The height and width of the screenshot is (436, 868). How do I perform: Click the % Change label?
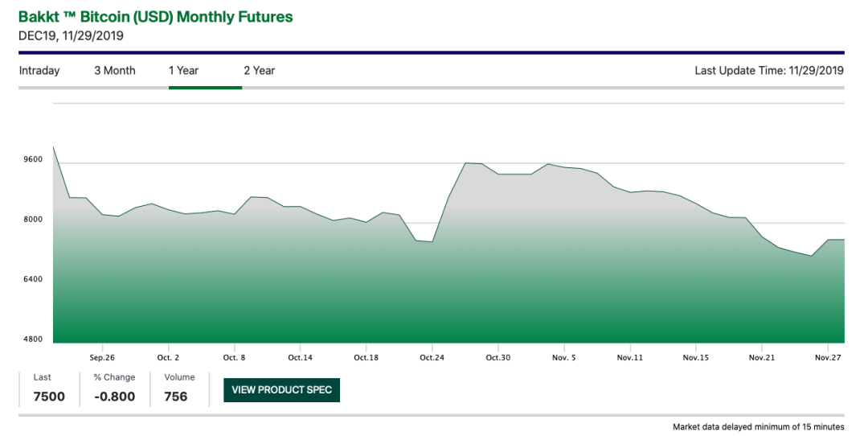click(x=115, y=377)
